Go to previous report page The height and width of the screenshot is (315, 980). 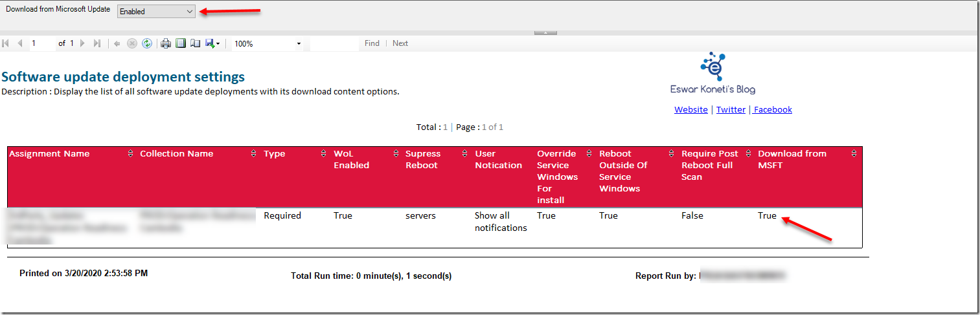(20, 43)
